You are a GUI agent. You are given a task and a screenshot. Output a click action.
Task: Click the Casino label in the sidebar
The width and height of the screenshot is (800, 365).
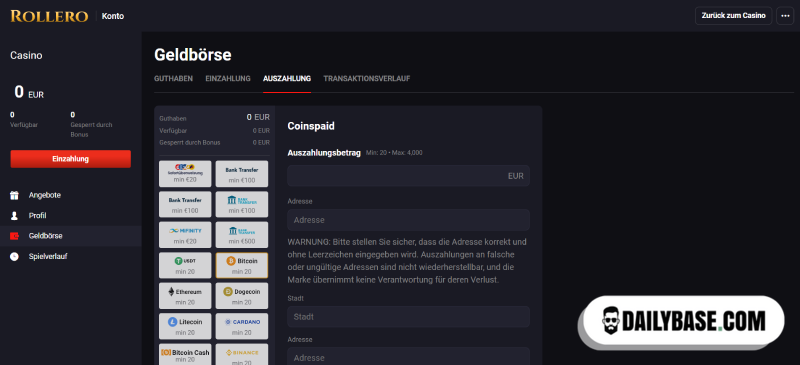(x=26, y=55)
